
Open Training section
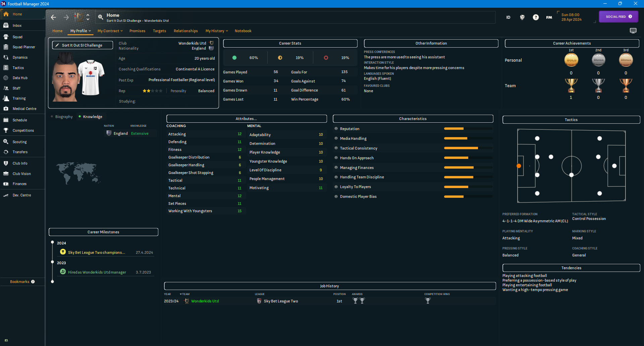point(22,98)
